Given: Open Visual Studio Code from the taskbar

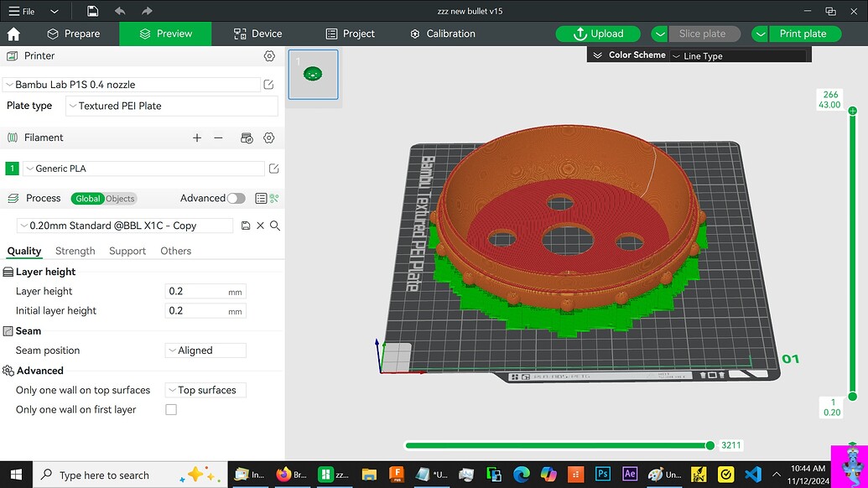Looking at the screenshot, I should coord(753,475).
